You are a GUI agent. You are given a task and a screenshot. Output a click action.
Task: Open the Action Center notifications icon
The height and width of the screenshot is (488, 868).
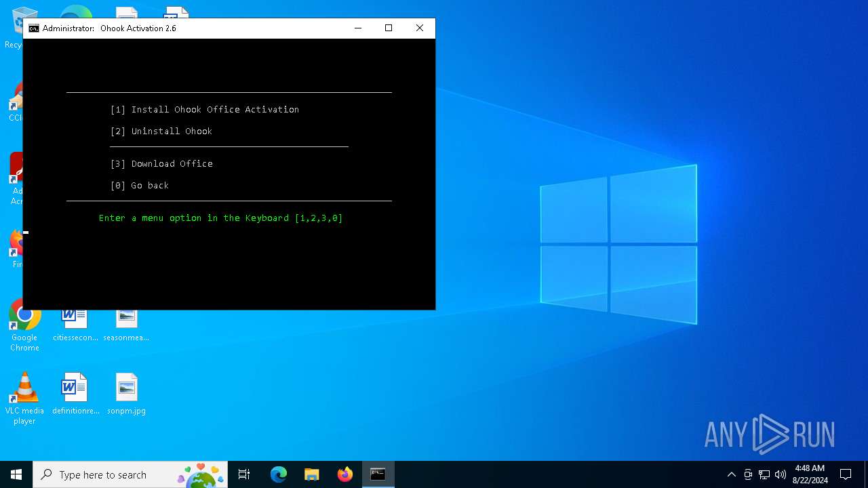(x=846, y=474)
